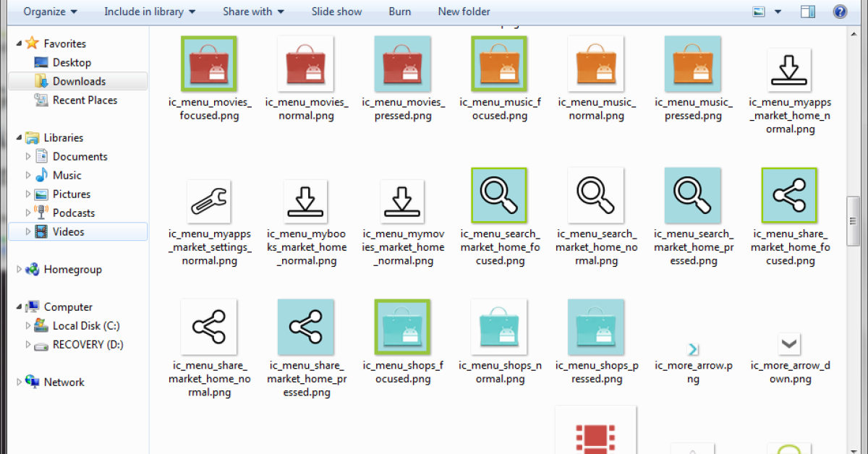Select the ic_more_arrow_down.png icon

(x=789, y=343)
